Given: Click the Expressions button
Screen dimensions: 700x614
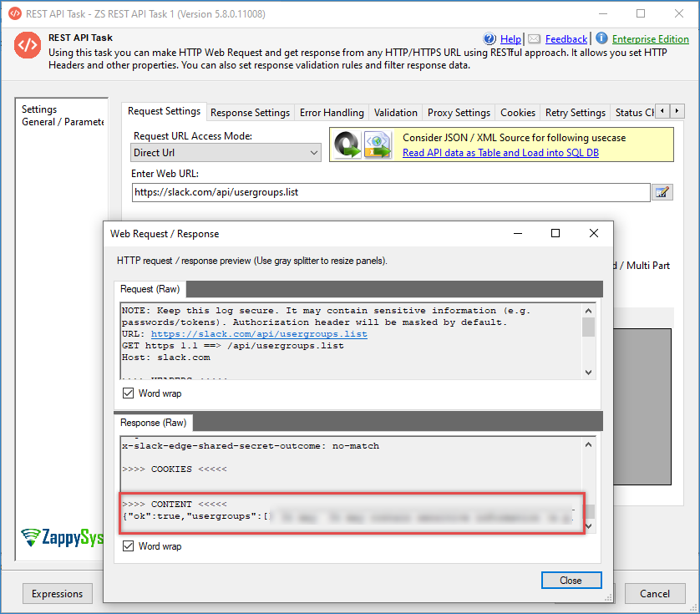Looking at the screenshot, I should (57, 594).
